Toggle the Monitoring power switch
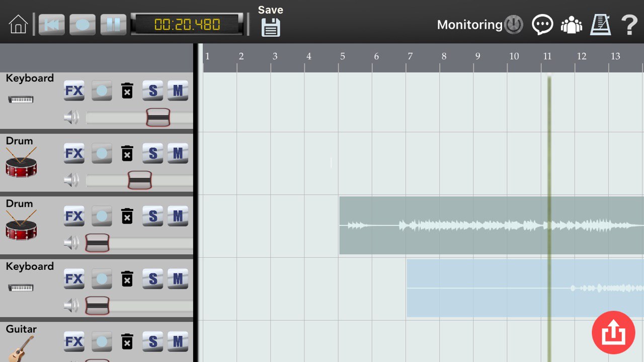644x362 pixels. point(514,25)
